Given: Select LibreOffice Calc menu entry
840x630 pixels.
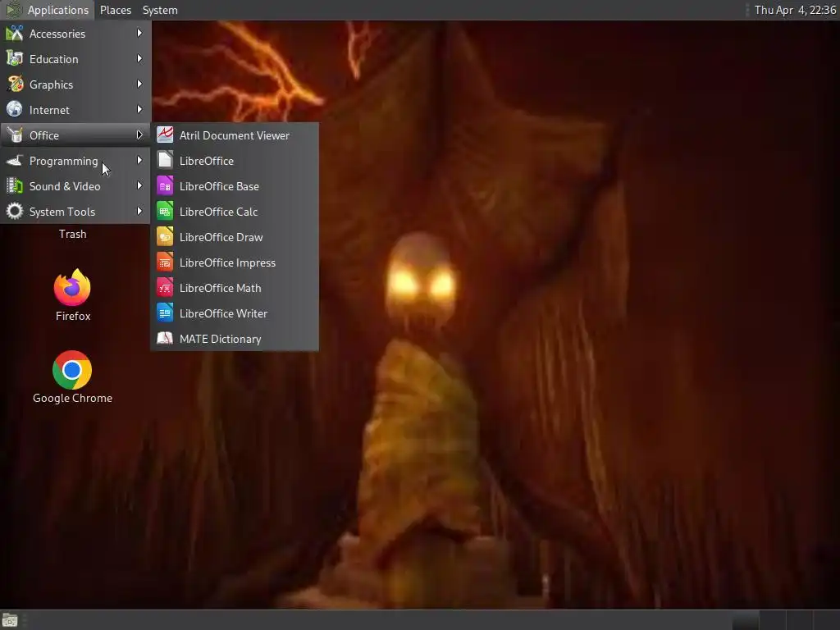Looking at the screenshot, I should (235, 212).
